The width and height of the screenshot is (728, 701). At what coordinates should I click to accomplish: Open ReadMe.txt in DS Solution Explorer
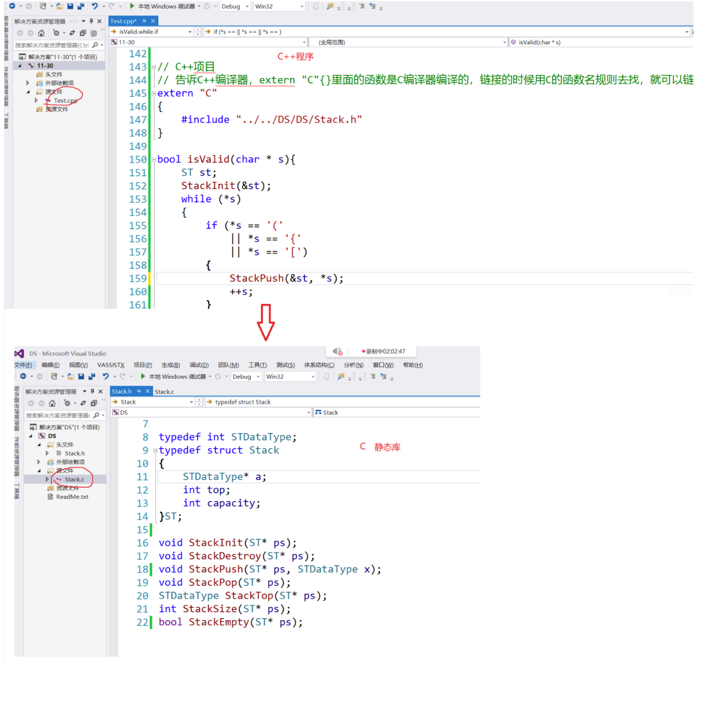[68, 497]
